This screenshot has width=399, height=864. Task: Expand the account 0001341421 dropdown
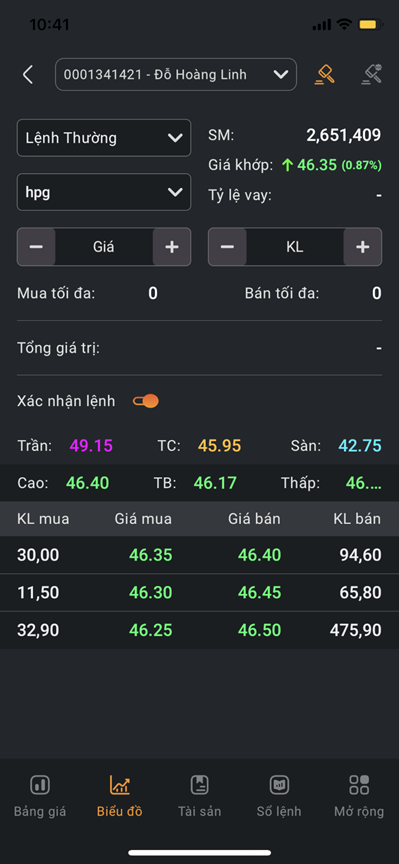[x=176, y=74]
